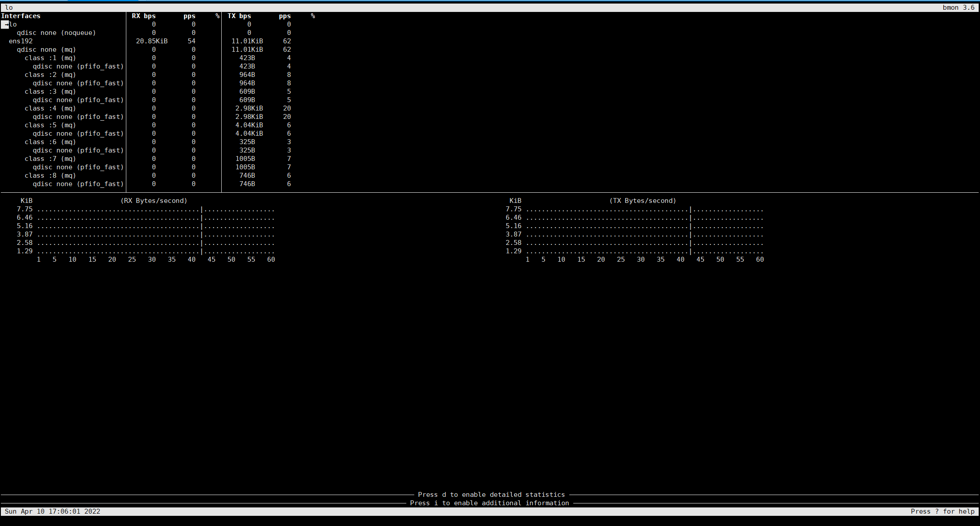Click qdisc none (mq) under ens192
Screen dimensions: 980x526
[46, 50]
